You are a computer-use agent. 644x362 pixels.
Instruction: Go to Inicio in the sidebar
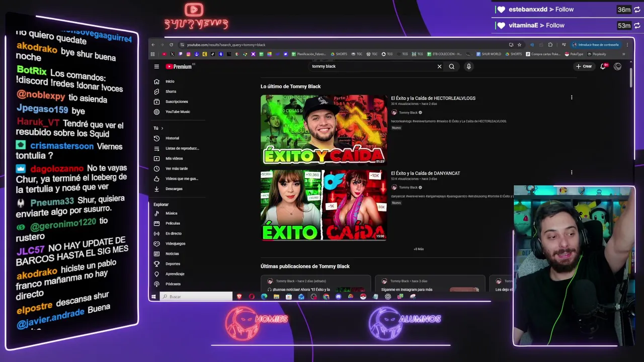tap(170, 81)
